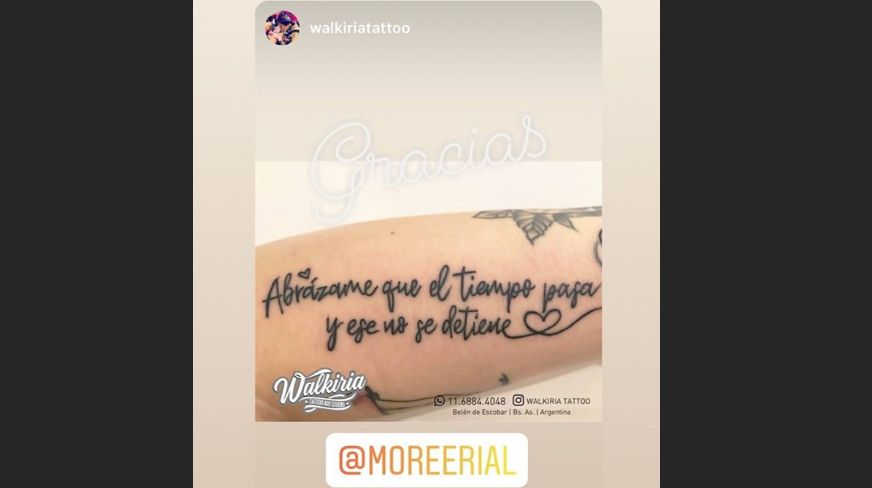Click the heart outline after 'detiene'

[542, 322]
